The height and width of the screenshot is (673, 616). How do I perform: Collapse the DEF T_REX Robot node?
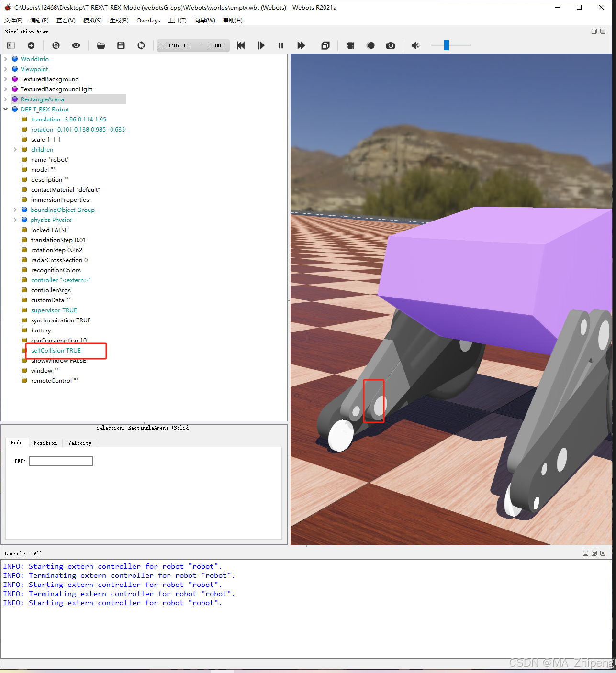pos(5,109)
